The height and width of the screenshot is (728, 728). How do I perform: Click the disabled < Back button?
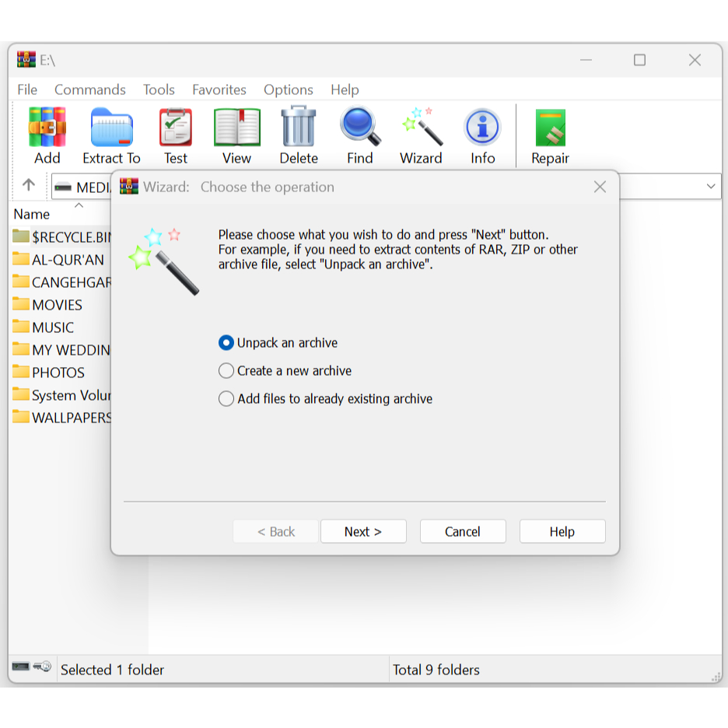tap(276, 531)
